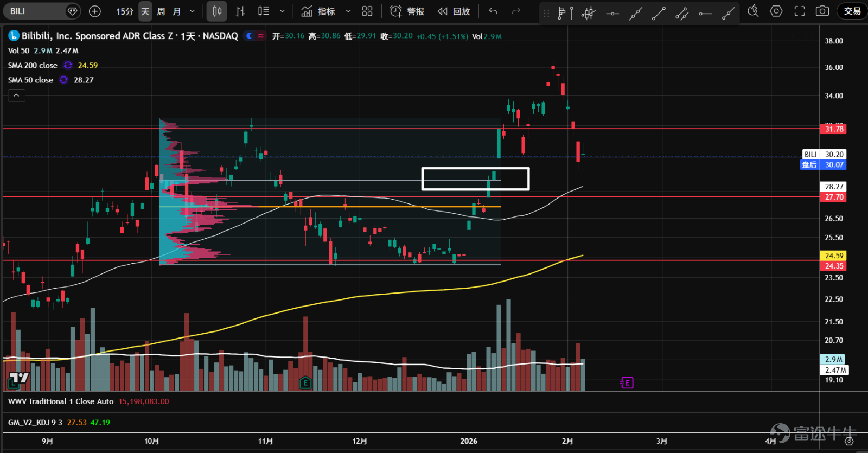The width and height of the screenshot is (868, 453).
Task: Select the ray line drawing tool
Action: (x=729, y=13)
